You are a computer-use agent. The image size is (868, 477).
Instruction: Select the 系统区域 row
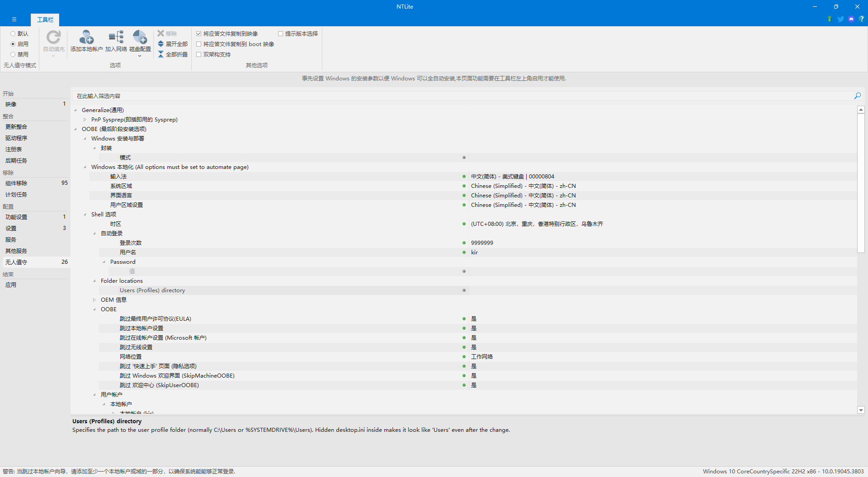[x=473, y=186]
